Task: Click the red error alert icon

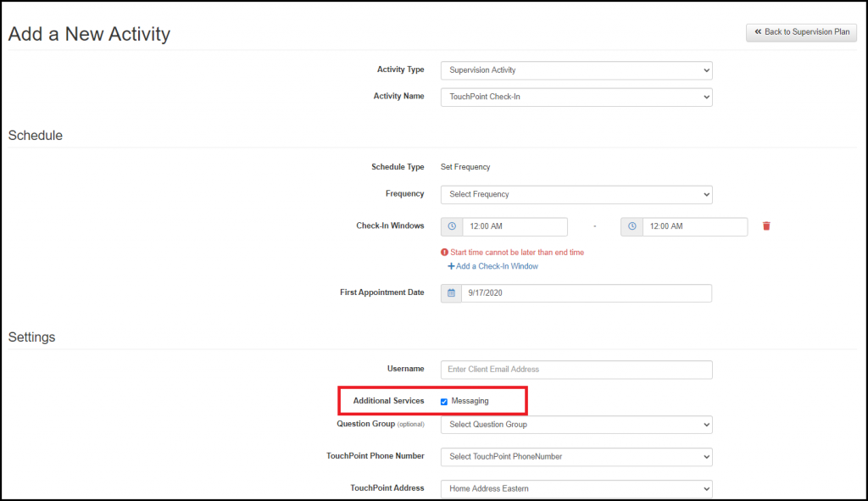Action: click(x=444, y=253)
